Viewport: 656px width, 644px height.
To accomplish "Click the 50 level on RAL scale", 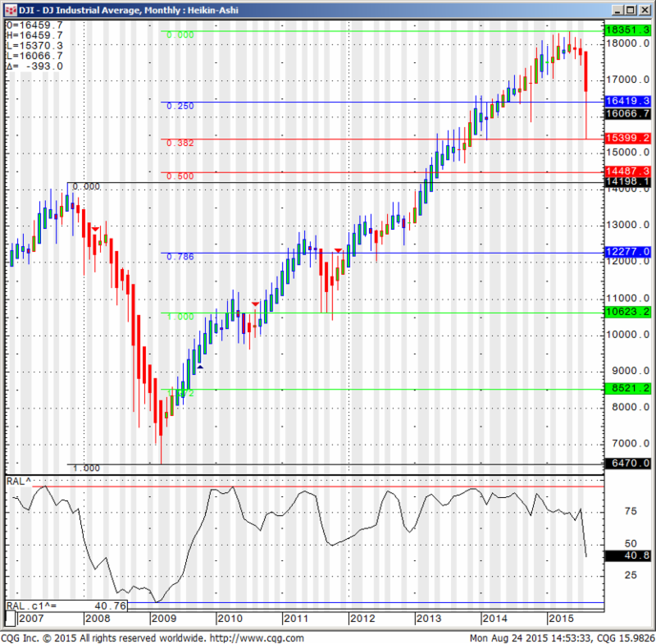I will coord(631,544).
